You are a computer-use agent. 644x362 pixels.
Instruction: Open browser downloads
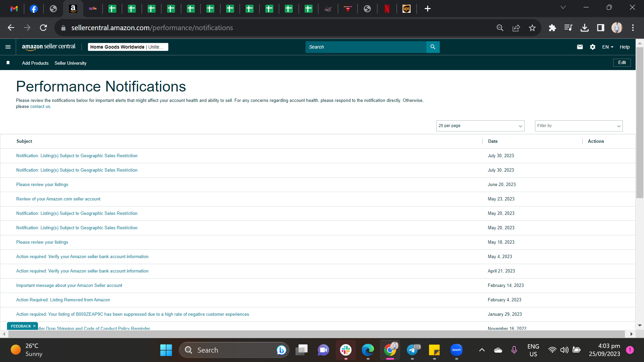(585, 28)
